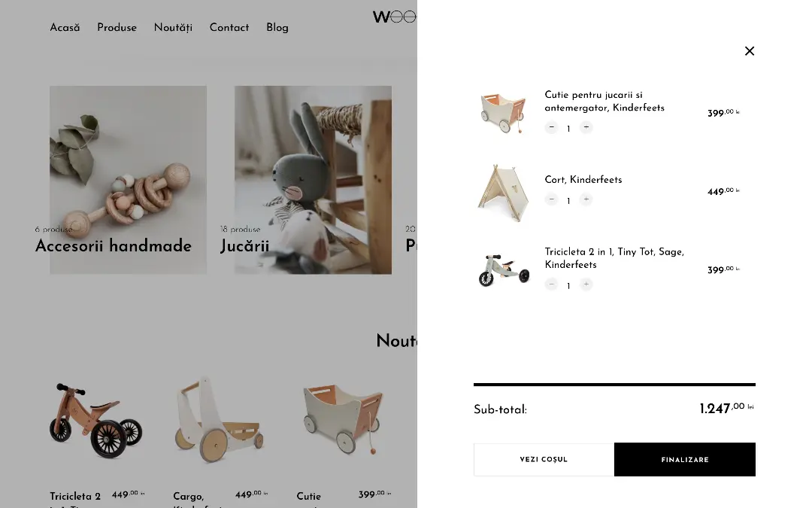Decrease quantity of Cort, Kinderfeets
The image size is (812, 508).
(552, 199)
